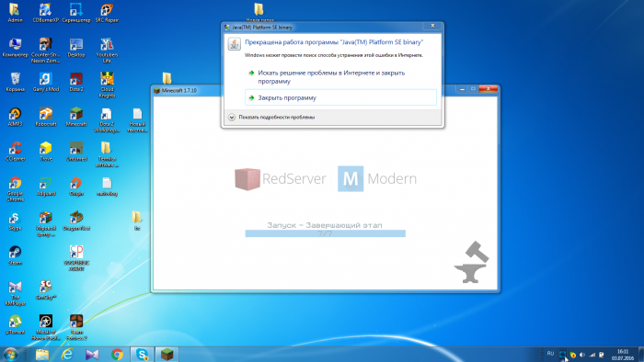This screenshot has width=644, height=362.
Task: Click the blue square Скриншотер tray icon
Action: [x=562, y=355]
